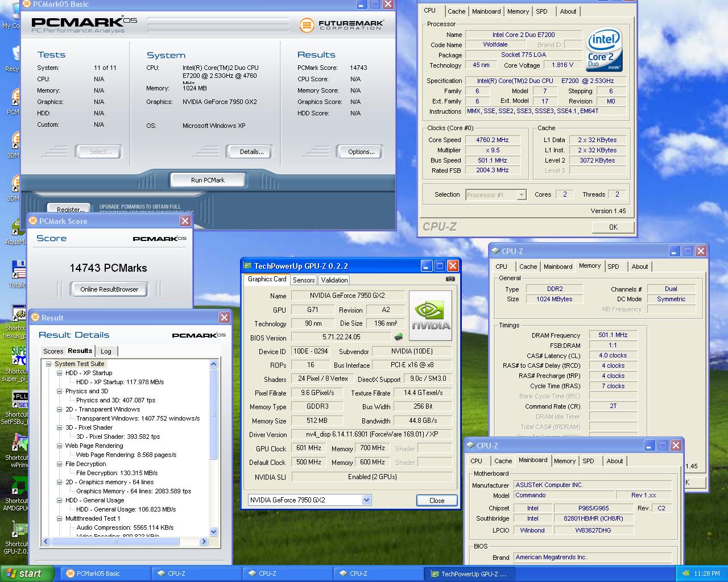
Task: Open the Sensors tab in GPU-Z
Action: (x=304, y=280)
